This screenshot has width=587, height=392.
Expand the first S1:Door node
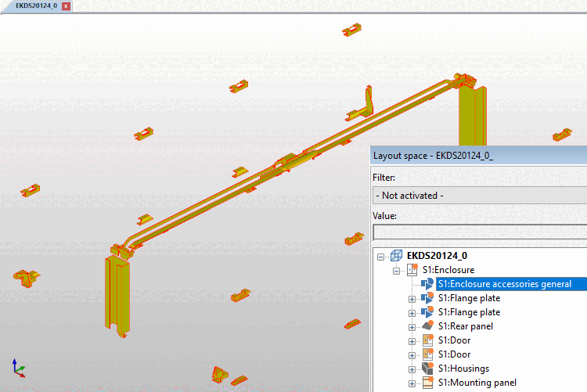pos(412,341)
